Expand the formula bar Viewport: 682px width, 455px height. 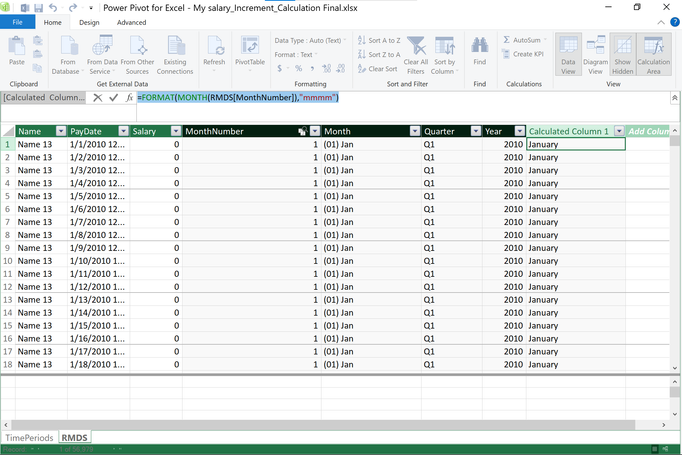674,98
